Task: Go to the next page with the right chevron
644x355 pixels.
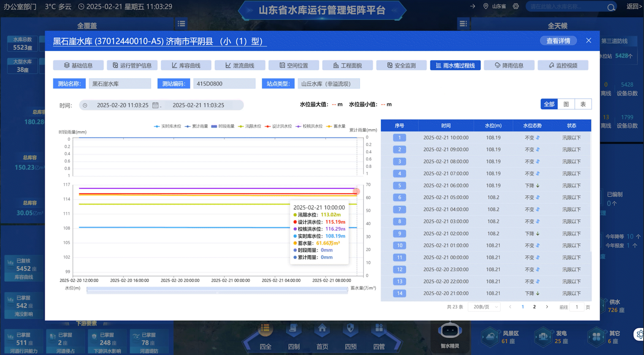Action: tap(547, 307)
